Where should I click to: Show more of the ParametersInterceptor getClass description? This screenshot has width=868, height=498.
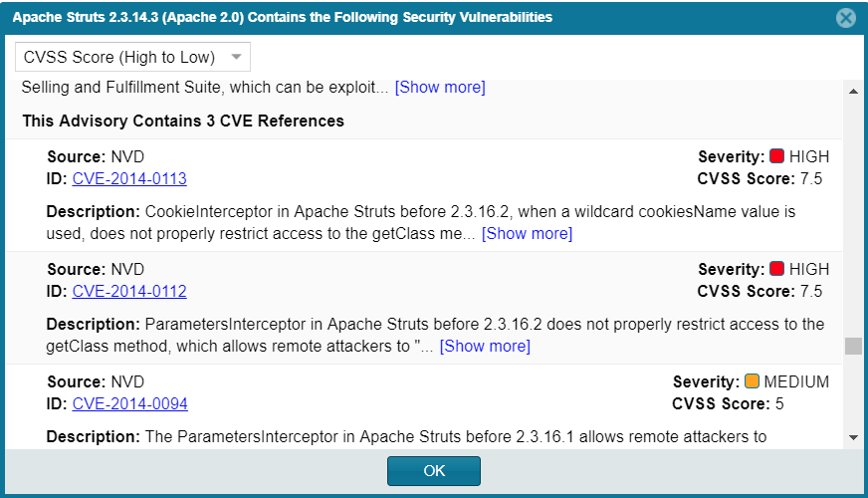coord(485,347)
